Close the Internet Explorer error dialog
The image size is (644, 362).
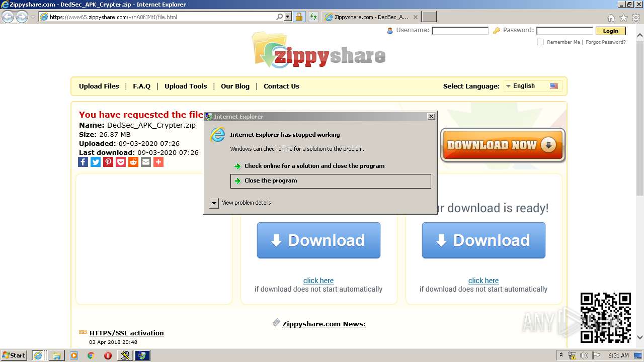431,117
